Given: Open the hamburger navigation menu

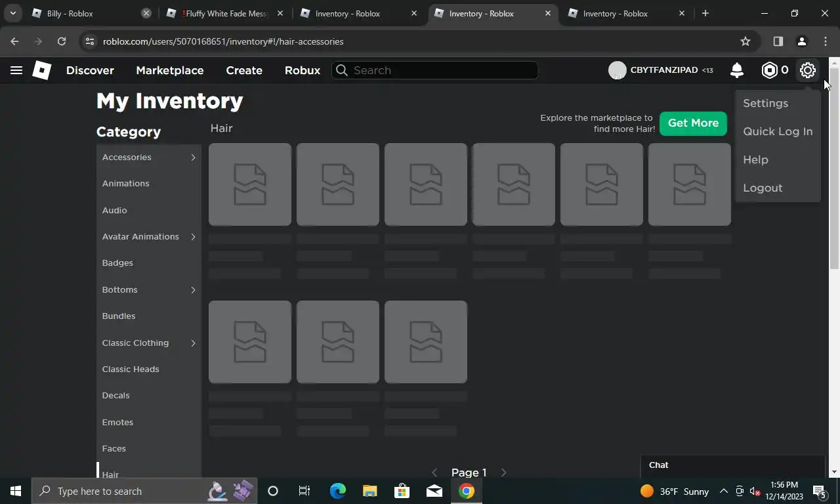Looking at the screenshot, I should tap(16, 70).
